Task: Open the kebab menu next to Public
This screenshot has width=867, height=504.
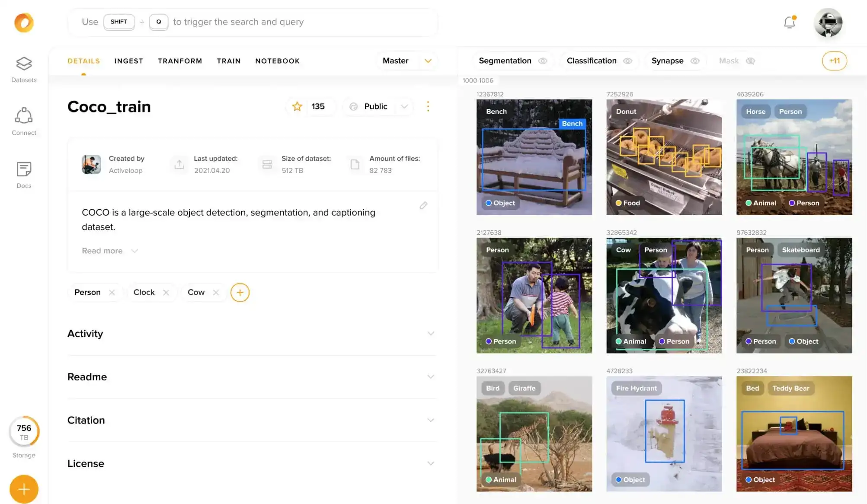Action: (428, 106)
